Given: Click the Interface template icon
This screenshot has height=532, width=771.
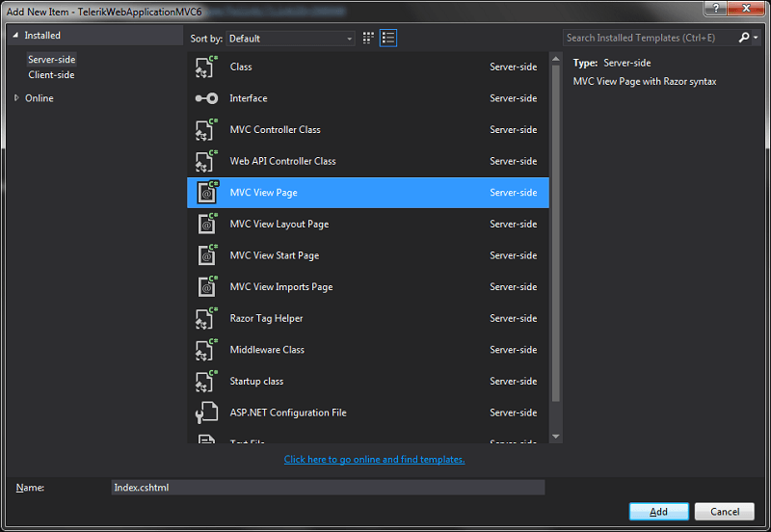Looking at the screenshot, I should pos(206,98).
